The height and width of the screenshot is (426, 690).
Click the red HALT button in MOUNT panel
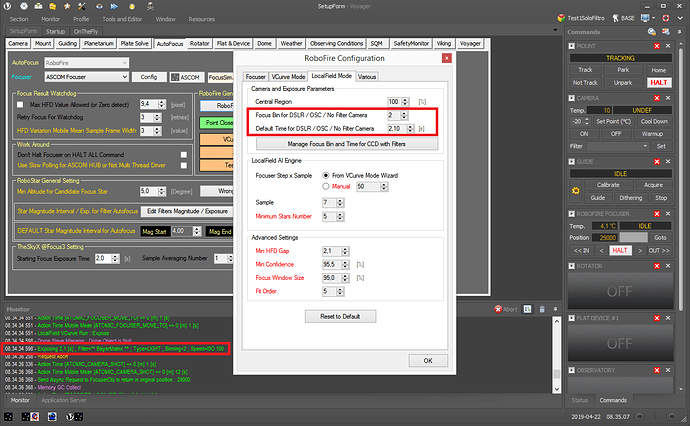tap(659, 83)
